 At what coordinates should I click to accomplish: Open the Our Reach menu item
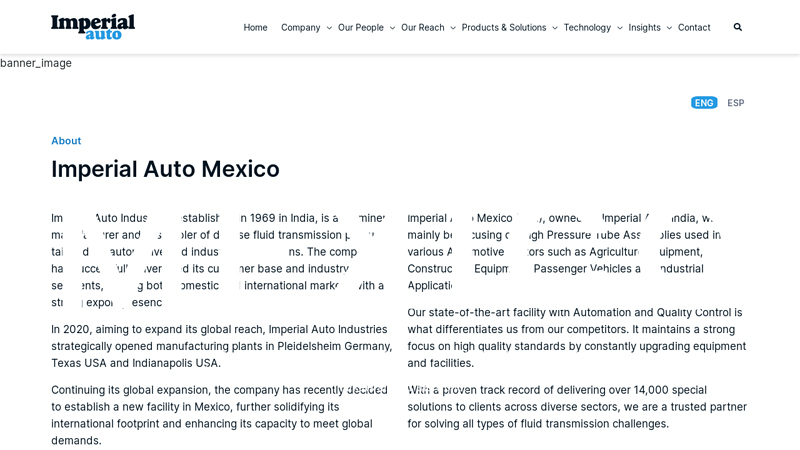pos(422,28)
